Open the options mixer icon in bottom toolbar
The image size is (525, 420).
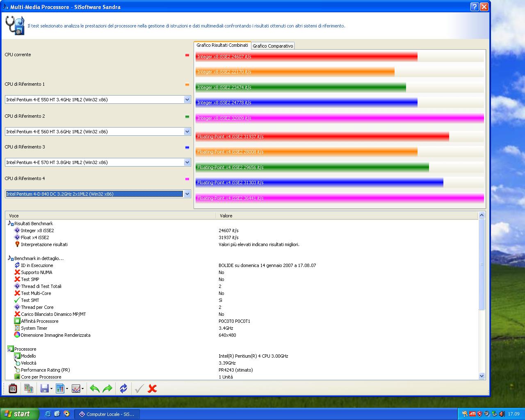(13, 388)
